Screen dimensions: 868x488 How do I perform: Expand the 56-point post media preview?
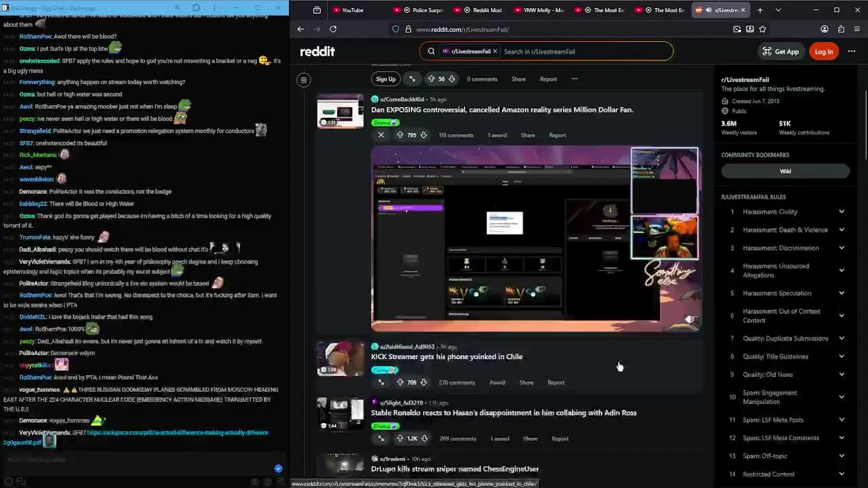click(x=412, y=79)
